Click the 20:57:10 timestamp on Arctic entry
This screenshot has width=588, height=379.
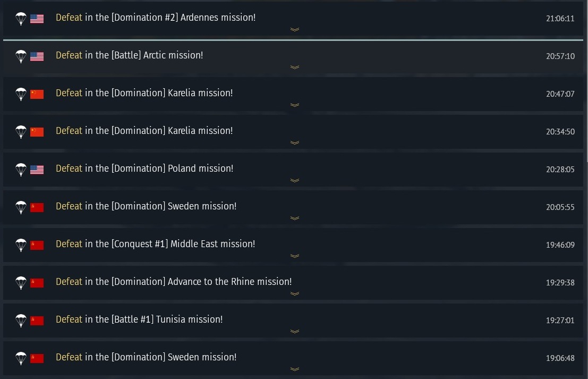pos(560,56)
